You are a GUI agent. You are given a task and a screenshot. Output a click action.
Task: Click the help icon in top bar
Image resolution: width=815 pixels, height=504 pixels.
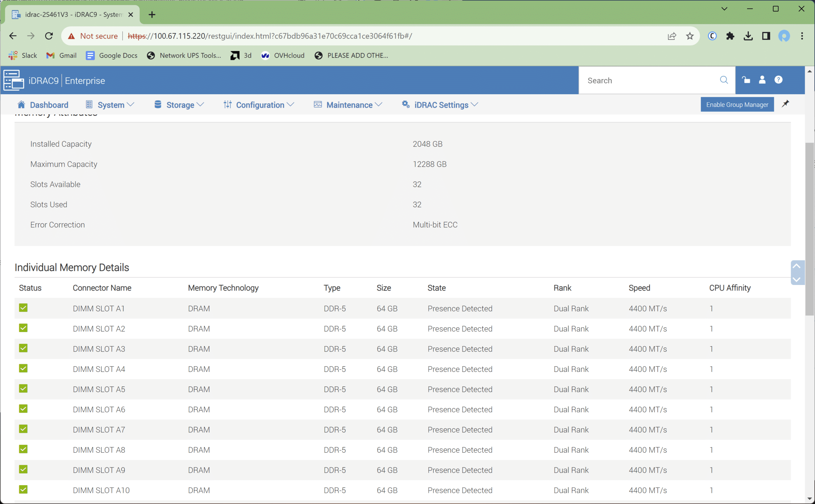tap(779, 80)
